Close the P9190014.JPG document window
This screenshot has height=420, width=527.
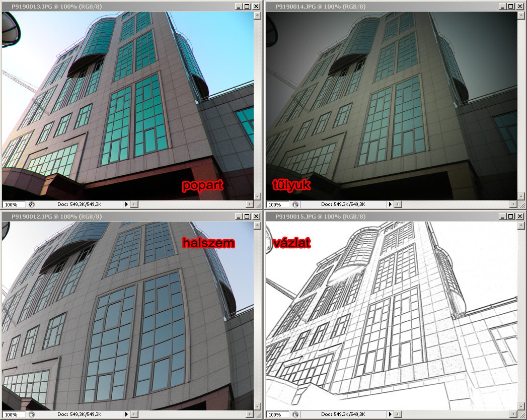tap(520, 7)
